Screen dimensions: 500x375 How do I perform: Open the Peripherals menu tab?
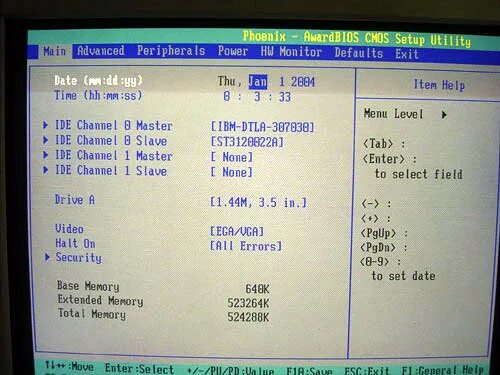pyautogui.click(x=171, y=51)
